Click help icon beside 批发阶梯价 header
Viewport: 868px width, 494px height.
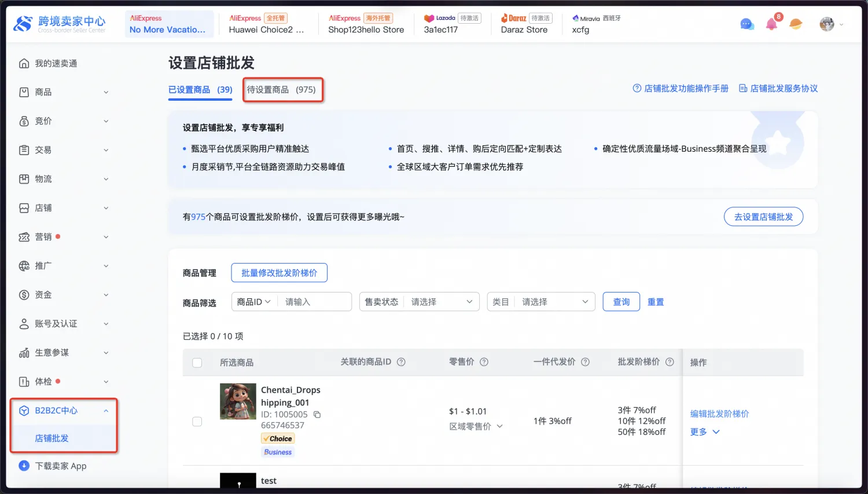[x=670, y=362]
